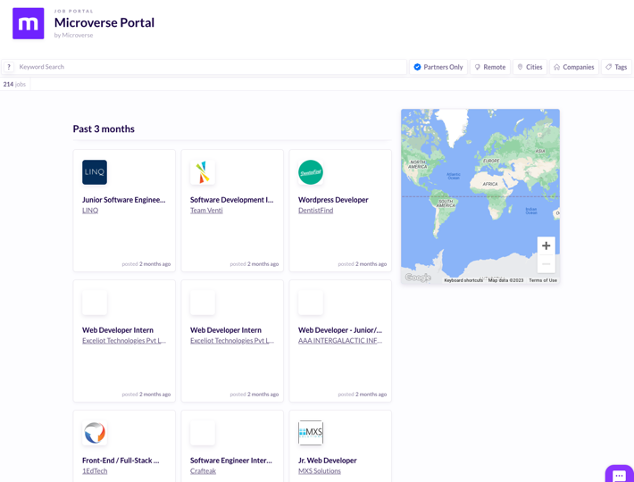Screen dimensions: 634x482
Task: Open the chat widget bubble
Action: pyautogui.click(x=618, y=475)
